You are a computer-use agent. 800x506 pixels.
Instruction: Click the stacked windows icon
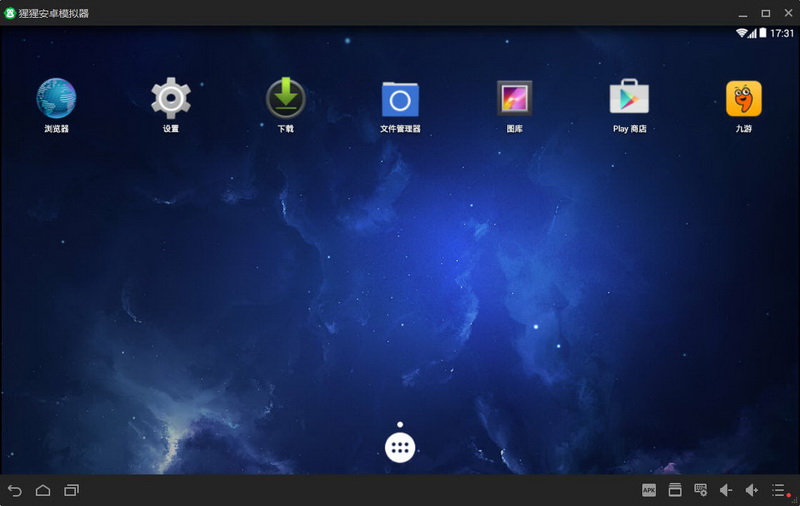pyautogui.click(x=675, y=490)
